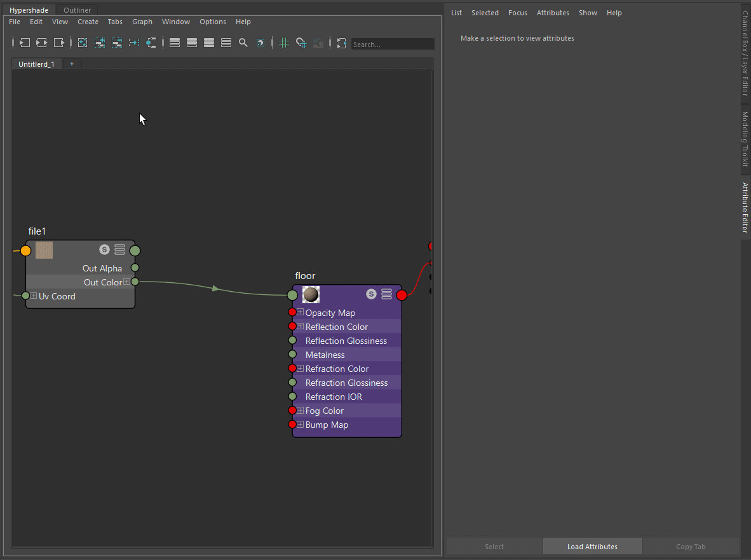Click the clear graph icon
The height and width of the screenshot is (560, 751).
83,43
